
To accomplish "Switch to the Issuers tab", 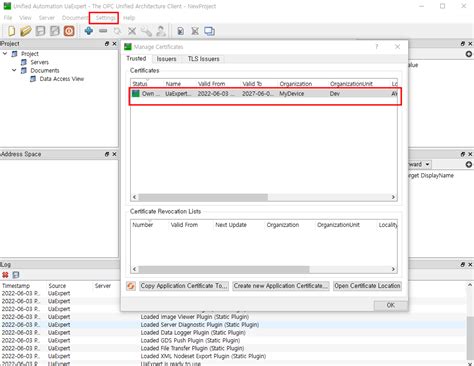I will (166, 59).
